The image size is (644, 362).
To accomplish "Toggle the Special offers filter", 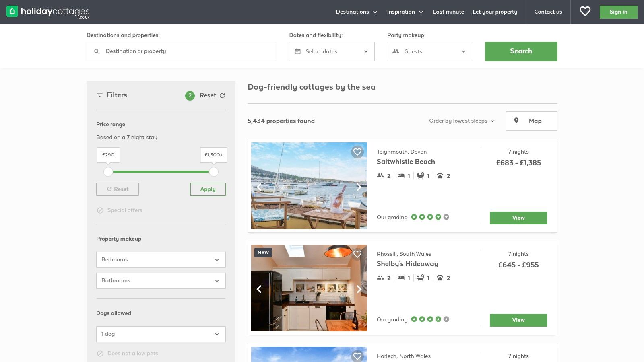I will click(x=120, y=210).
